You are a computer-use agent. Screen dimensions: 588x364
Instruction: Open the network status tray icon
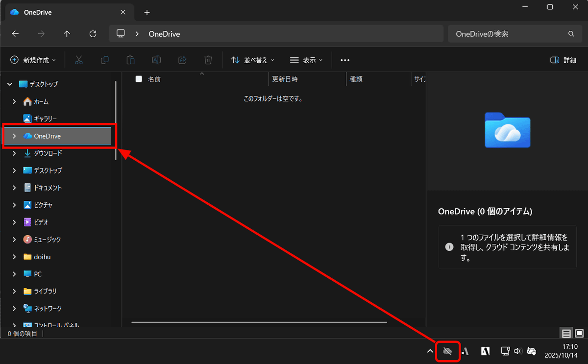tap(505, 351)
